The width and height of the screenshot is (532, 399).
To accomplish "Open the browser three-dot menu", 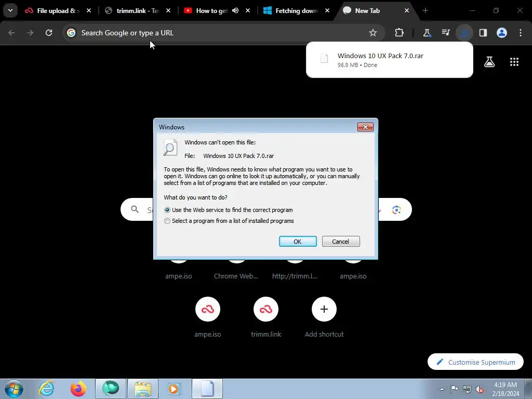I will coord(521,33).
